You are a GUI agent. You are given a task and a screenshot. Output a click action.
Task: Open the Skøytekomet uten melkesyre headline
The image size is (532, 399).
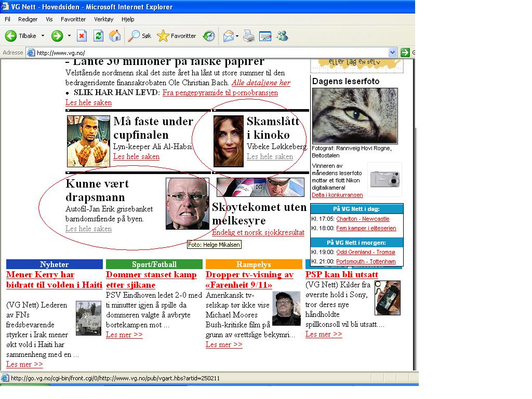click(259, 214)
